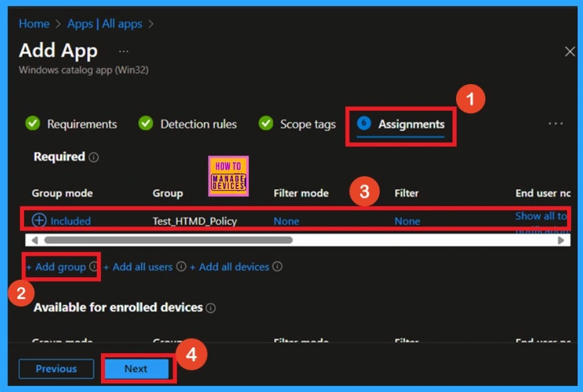Click Group mode column header

click(62, 193)
